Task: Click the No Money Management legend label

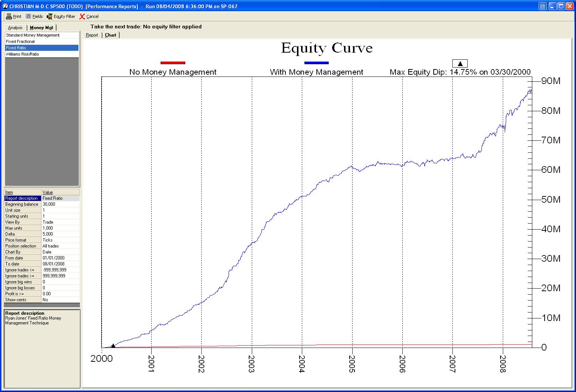Action: click(173, 72)
